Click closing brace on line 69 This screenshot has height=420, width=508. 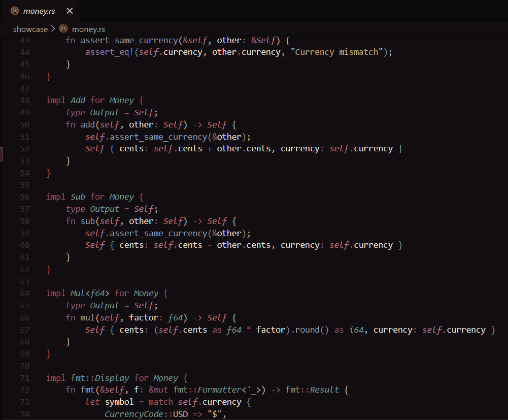tap(49, 354)
